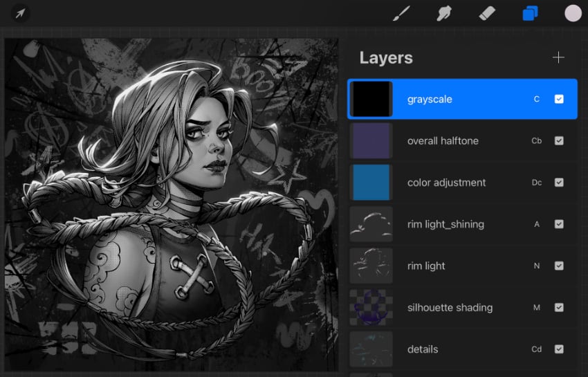Hide the overall halftone layer

559,140
